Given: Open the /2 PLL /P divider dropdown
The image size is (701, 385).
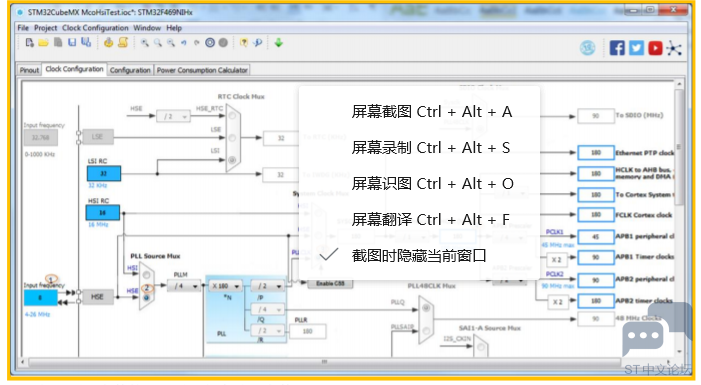Looking at the screenshot, I should pyautogui.click(x=267, y=286).
